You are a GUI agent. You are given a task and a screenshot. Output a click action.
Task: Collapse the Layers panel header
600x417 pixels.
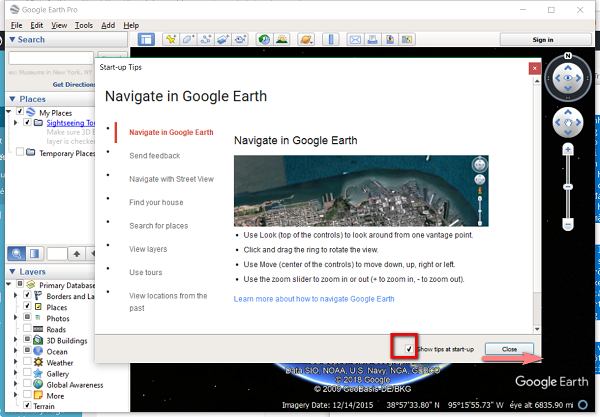[12, 272]
